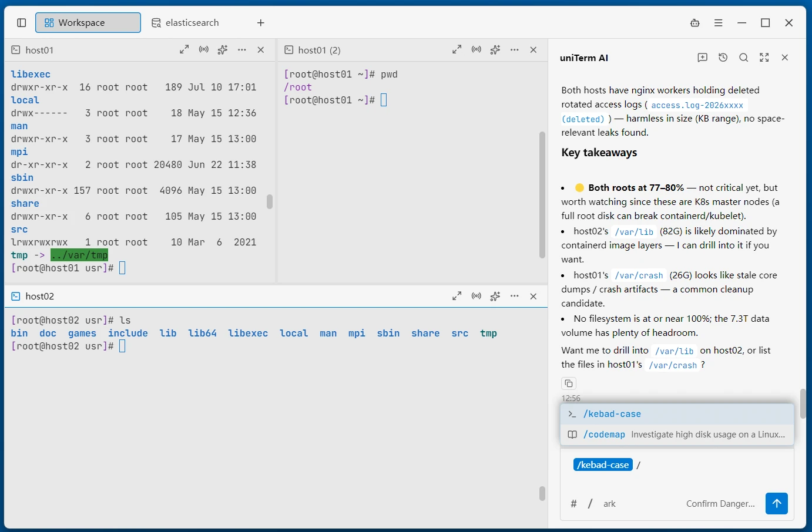Toggle broadcast input on host02 pane
Viewport: 812px width, 532px height.
477,296
